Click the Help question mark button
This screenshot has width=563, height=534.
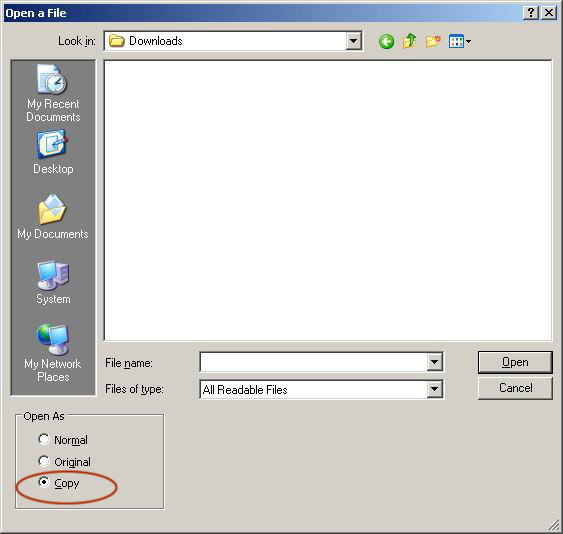coord(531,13)
